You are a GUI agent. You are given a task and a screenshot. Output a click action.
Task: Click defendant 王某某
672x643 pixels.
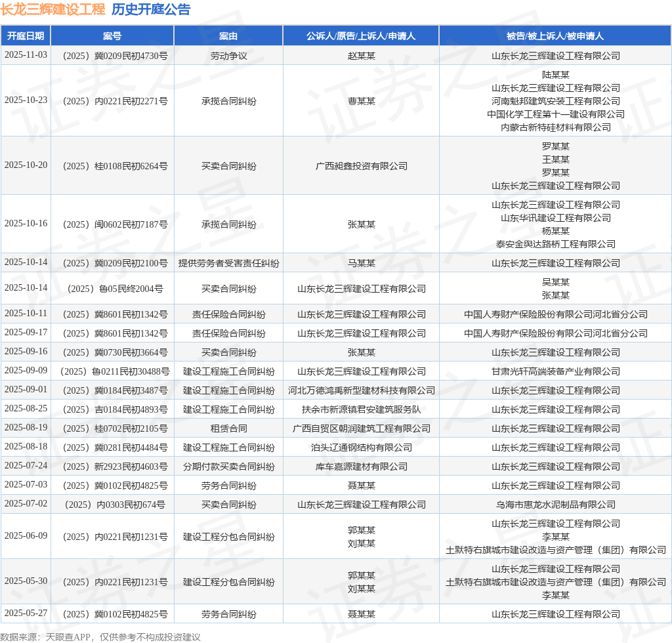click(555, 160)
